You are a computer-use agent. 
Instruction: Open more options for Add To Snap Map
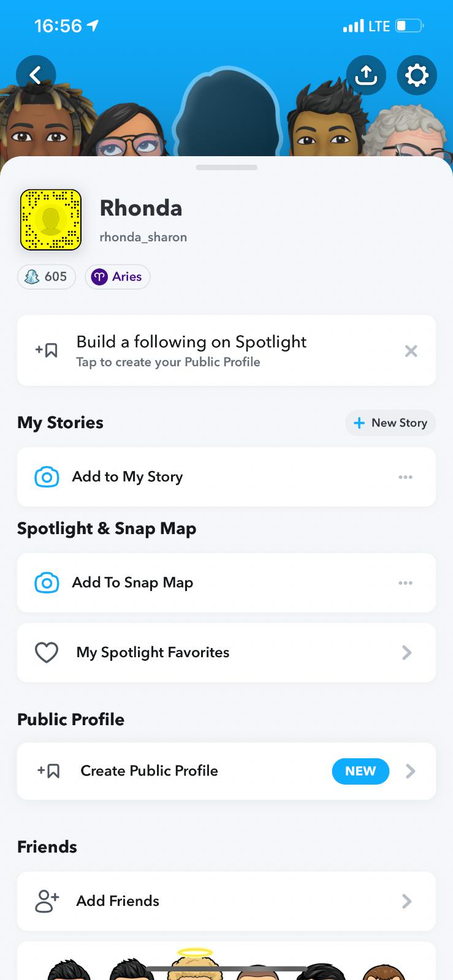point(405,582)
